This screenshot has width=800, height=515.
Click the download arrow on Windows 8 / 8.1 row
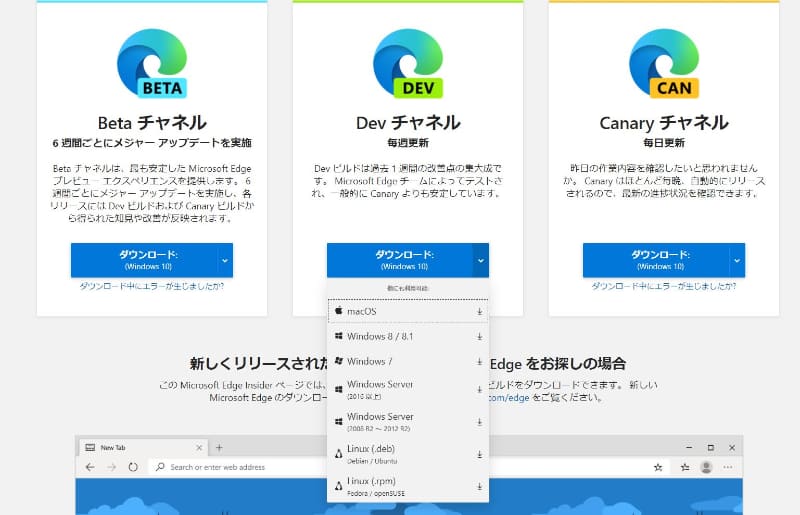[x=480, y=337]
